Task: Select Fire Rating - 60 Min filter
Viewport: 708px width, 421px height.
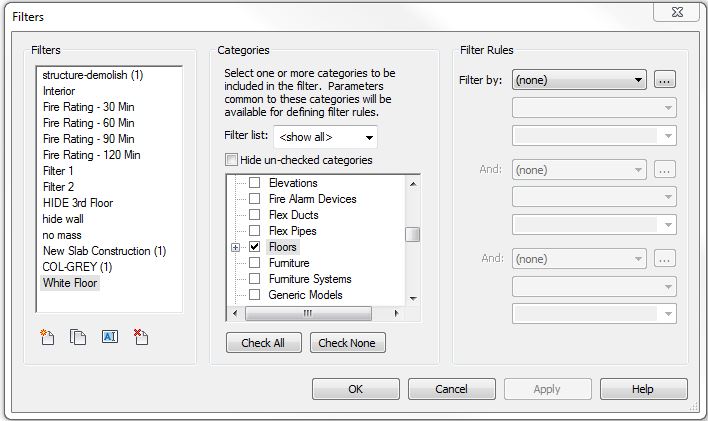Action: click(88, 123)
